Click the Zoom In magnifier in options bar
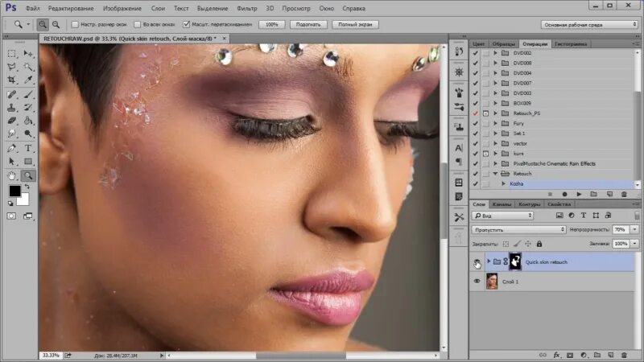Image resolution: width=644 pixels, height=362 pixels. (x=43, y=25)
